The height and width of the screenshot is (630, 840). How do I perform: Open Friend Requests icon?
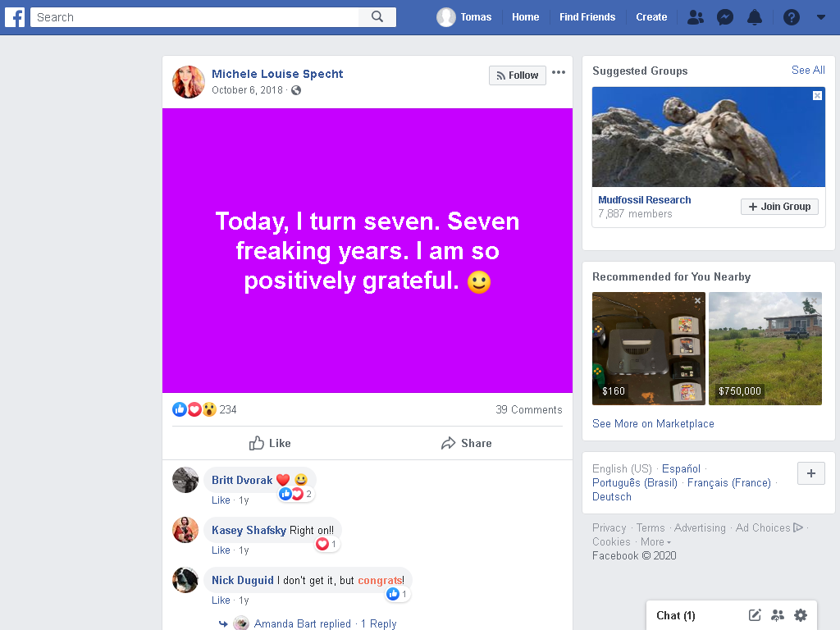click(x=696, y=17)
